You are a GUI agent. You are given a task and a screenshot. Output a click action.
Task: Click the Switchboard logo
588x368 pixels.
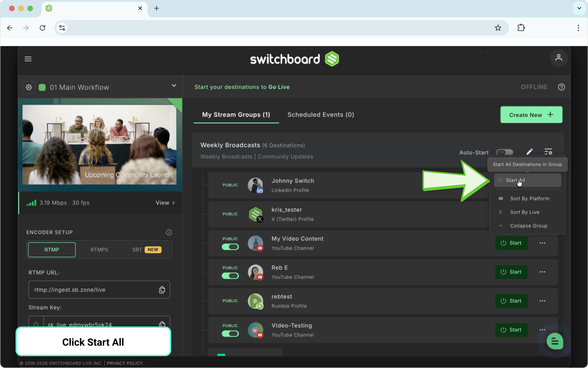point(294,59)
